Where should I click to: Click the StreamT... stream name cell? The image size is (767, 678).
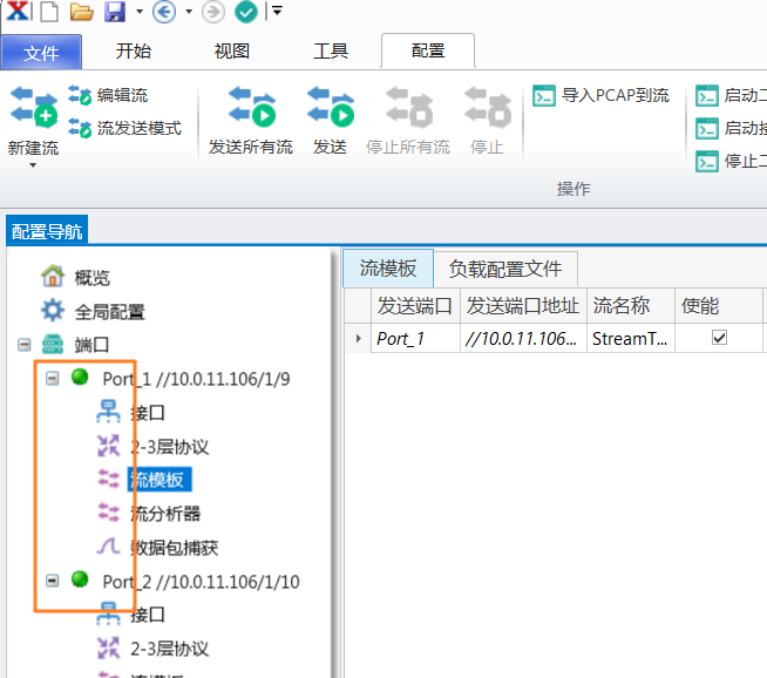(631, 338)
